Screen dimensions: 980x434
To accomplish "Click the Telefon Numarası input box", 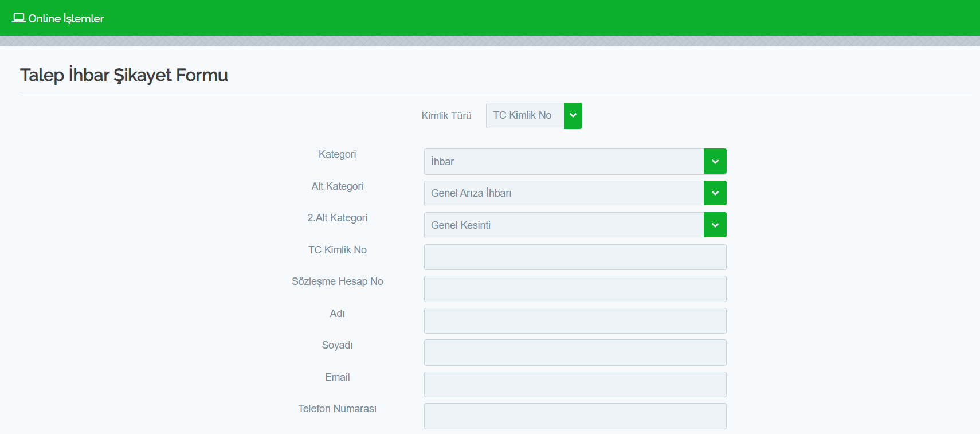I will [x=575, y=416].
